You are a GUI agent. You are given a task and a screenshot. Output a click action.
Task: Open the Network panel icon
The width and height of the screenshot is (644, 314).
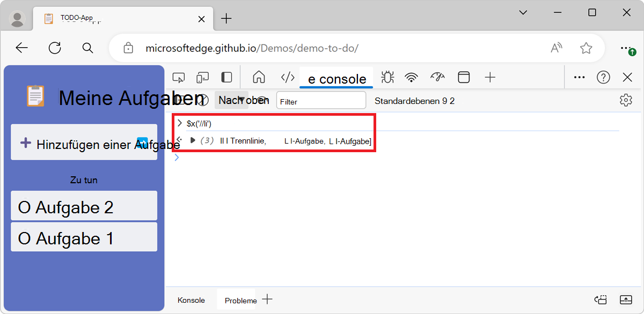tap(411, 77)
